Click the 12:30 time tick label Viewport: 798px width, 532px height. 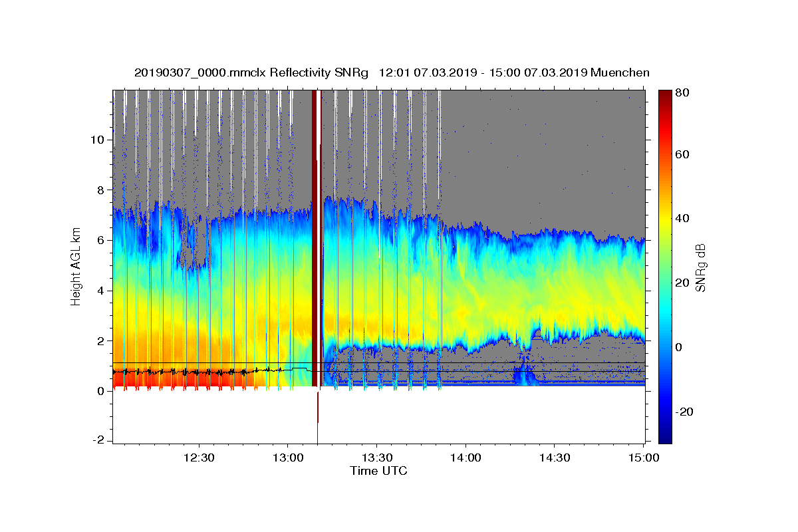click(x=198, y=458)
